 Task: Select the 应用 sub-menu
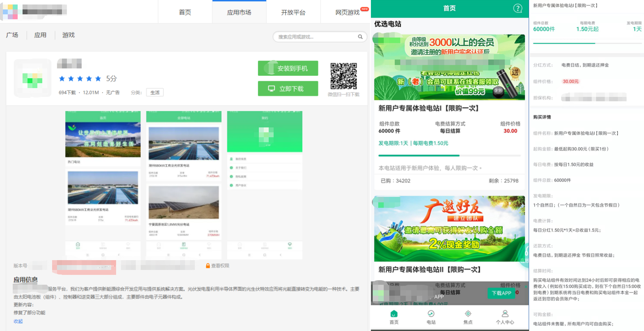[40, 35]
